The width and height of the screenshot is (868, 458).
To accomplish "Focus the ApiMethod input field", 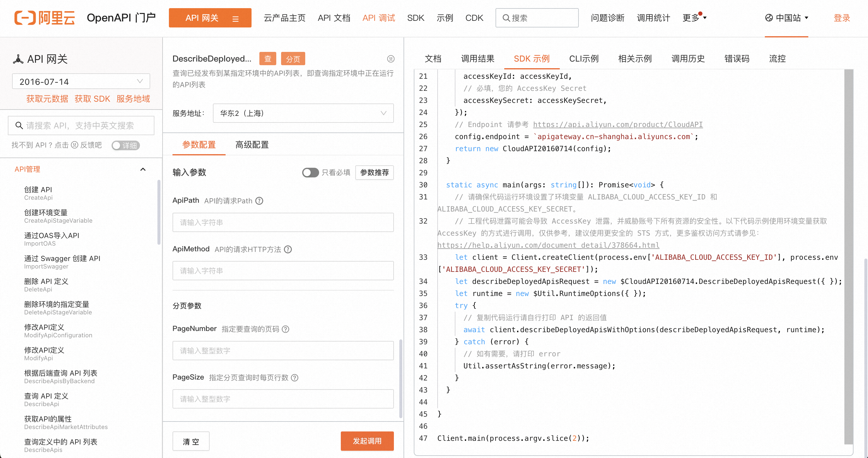I will click(283, 271).
